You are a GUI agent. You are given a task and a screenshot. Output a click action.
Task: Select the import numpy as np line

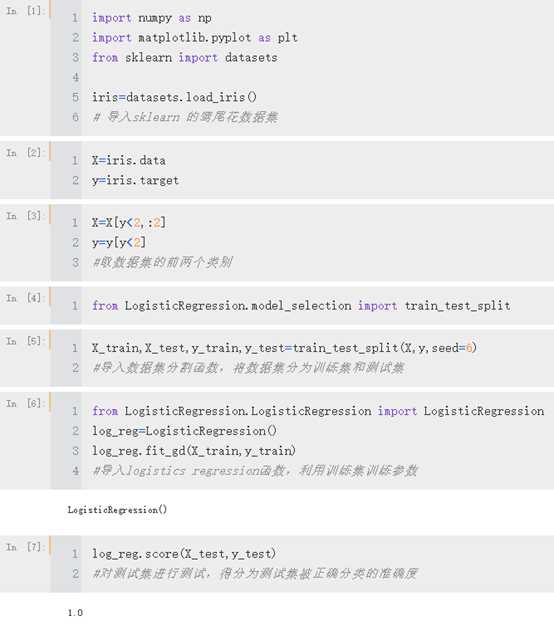[x=151, y=18]
